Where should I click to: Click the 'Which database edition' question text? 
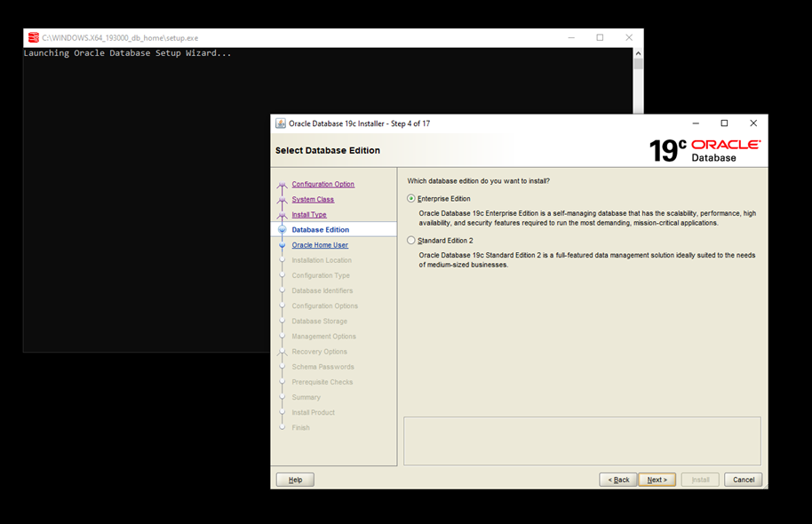pos(479,181)
